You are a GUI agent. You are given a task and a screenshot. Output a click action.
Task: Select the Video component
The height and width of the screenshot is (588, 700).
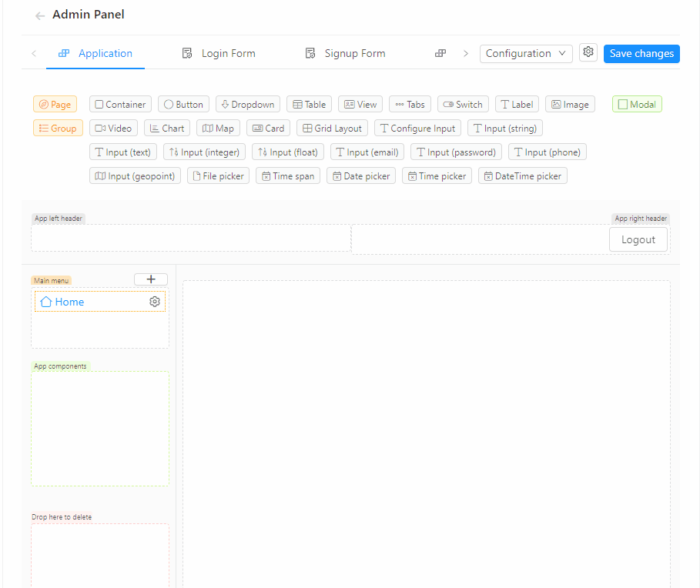(x=113, y=129)
